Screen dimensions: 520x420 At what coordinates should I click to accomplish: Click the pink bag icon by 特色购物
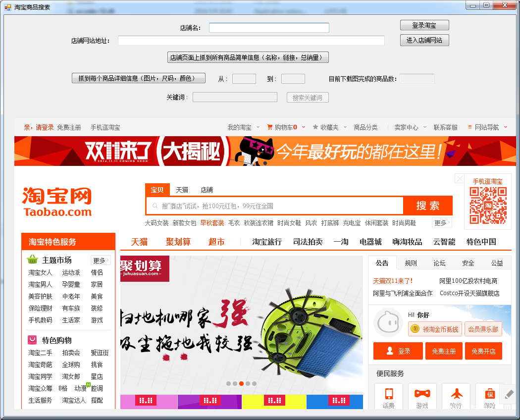point(32,340)
